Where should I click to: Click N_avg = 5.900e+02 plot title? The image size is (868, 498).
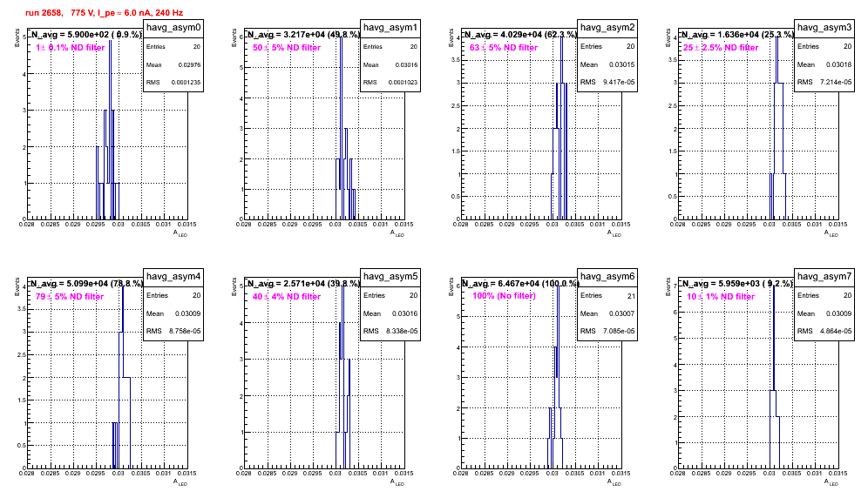86,34
